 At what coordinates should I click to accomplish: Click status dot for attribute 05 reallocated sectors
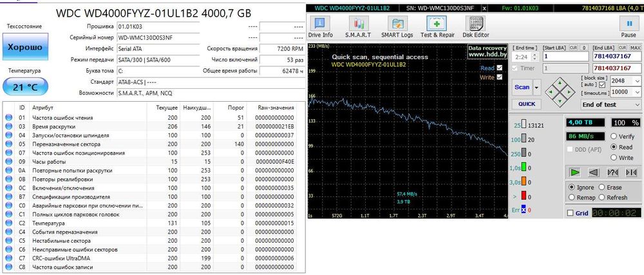[8, 144]
